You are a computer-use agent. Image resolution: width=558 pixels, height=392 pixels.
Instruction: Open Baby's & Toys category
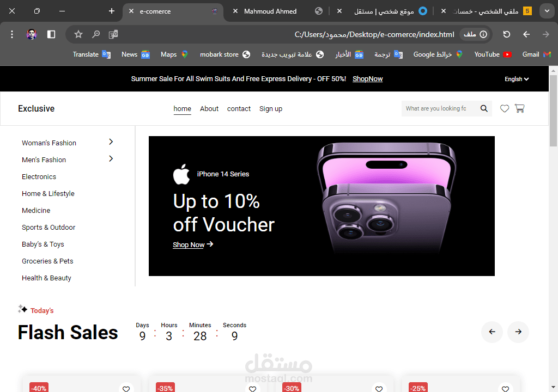(x=43, y=244)
